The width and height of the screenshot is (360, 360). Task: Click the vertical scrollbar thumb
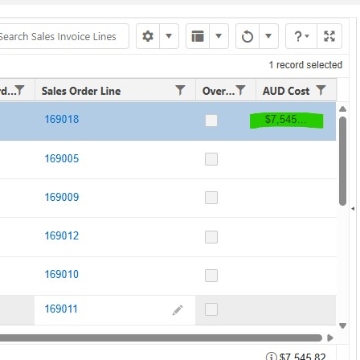[x=342, y=161]
